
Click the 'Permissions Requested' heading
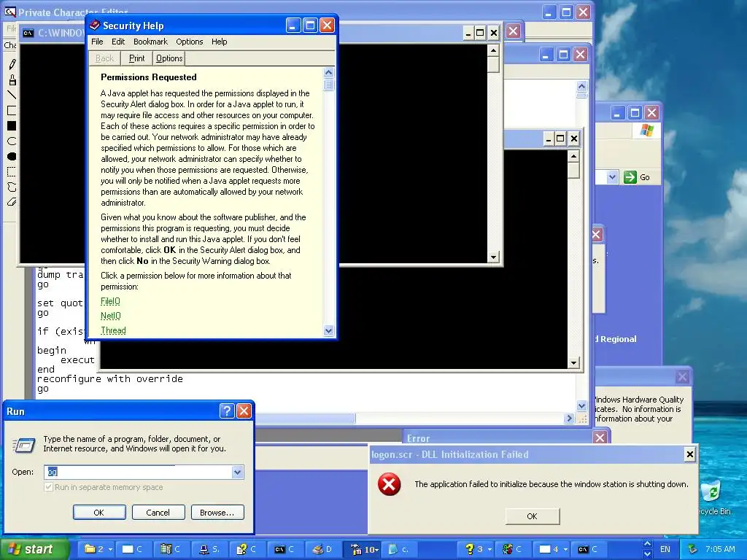tap(149, 77)
